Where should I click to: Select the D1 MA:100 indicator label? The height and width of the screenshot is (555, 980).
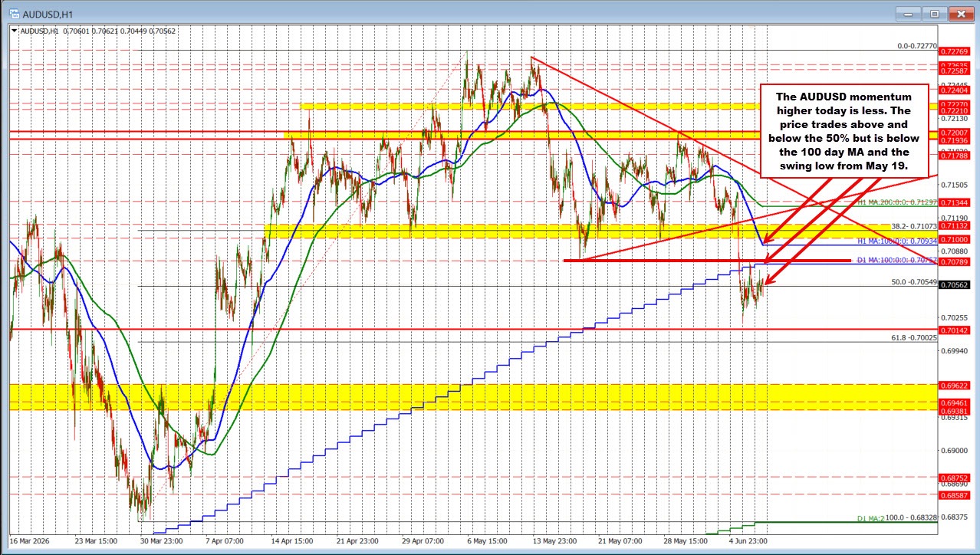tap(896, 260)
